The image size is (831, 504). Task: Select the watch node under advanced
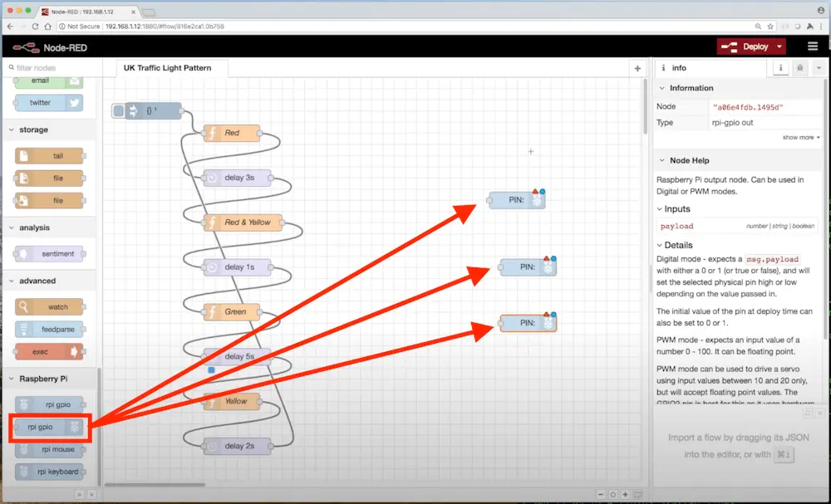(x=48, y=306)
